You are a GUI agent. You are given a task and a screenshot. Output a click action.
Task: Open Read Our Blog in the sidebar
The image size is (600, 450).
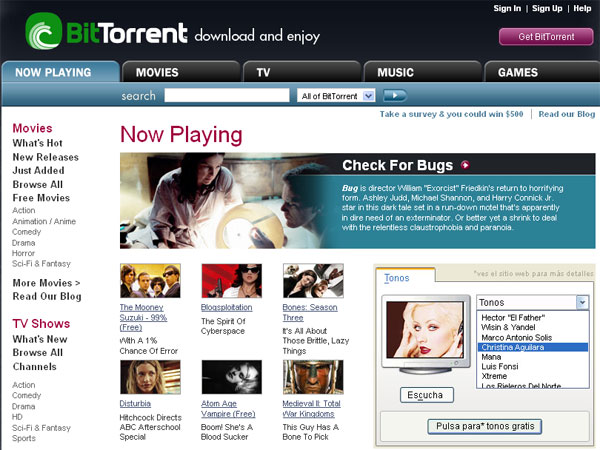47,297
